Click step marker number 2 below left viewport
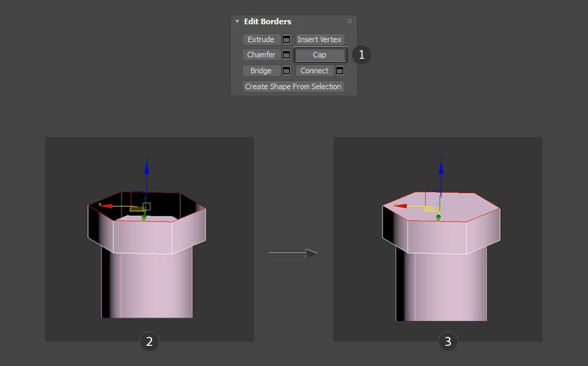Image resolution: width=588 pixels, height=366 pixels. [149, 341]
